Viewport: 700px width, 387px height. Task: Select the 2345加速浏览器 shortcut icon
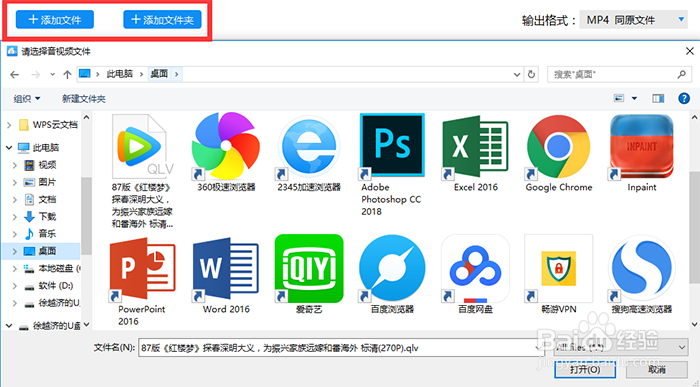(x=309, y=153)
